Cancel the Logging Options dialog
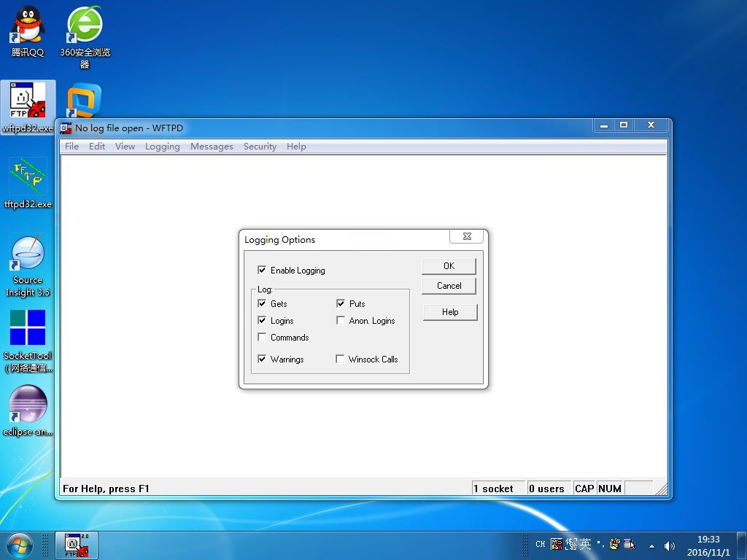 tap(449, 286)
